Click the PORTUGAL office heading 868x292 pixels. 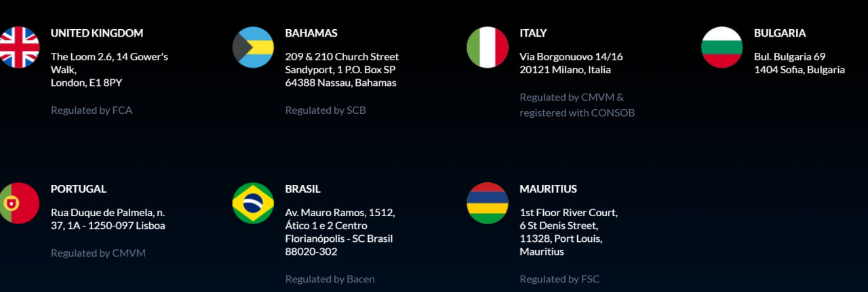[79, 189]
